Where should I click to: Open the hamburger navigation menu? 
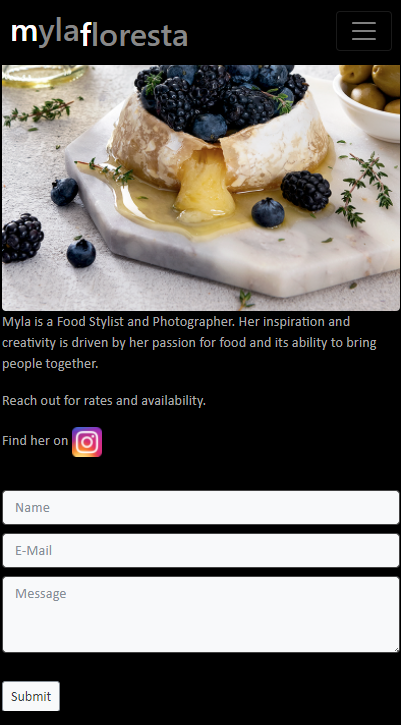tap(364, 31)
